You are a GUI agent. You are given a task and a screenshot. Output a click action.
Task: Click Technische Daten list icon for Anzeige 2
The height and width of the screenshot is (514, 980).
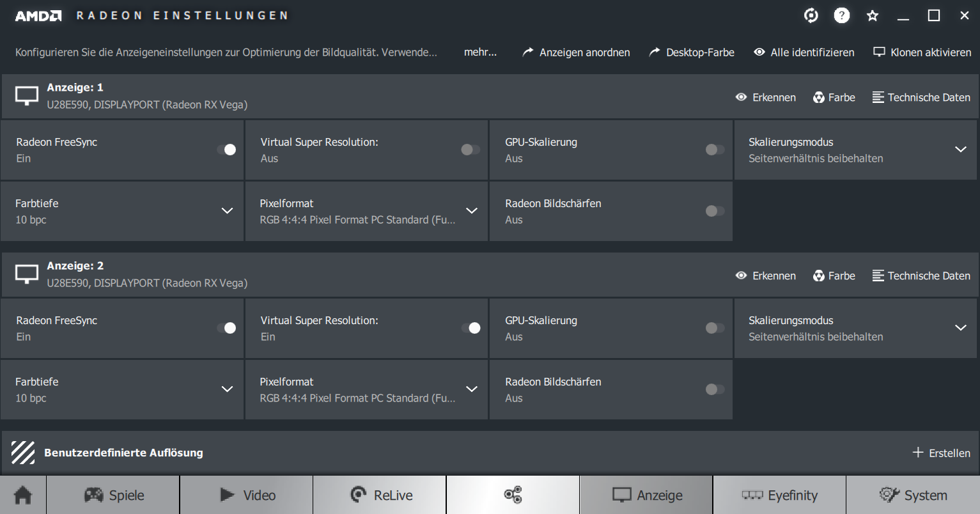click(878, 276)
